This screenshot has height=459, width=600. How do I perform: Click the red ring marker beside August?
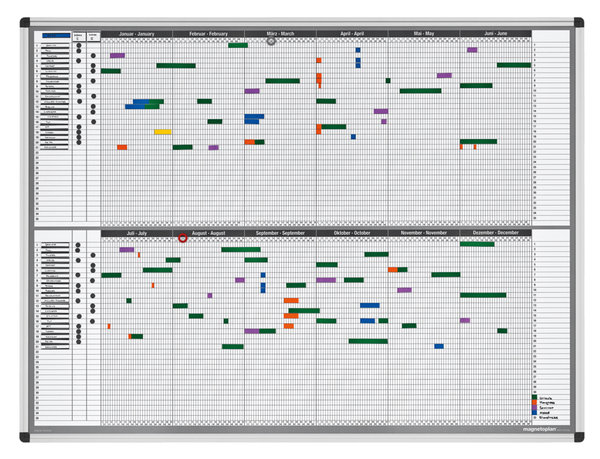click(x=182, y=238)
